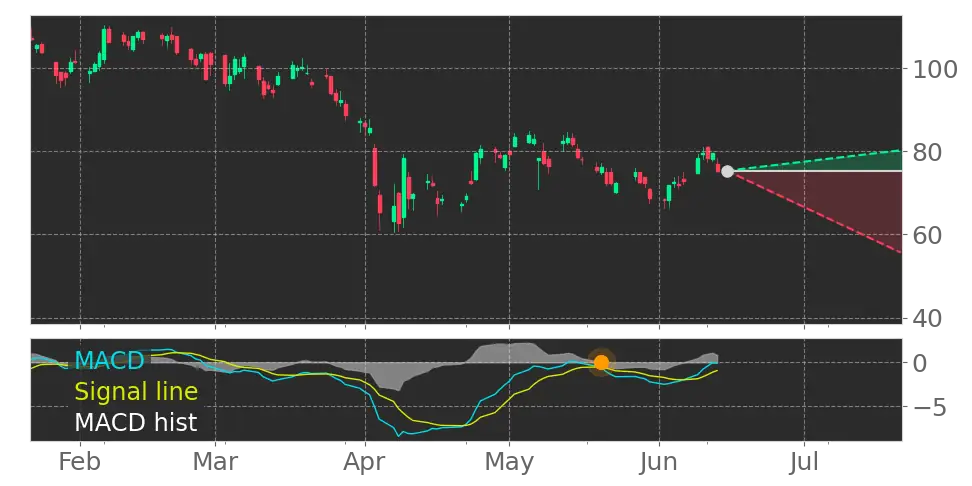The image size is (972, 486).
Task: Click the Mar month label
Action: coord(214,462)
